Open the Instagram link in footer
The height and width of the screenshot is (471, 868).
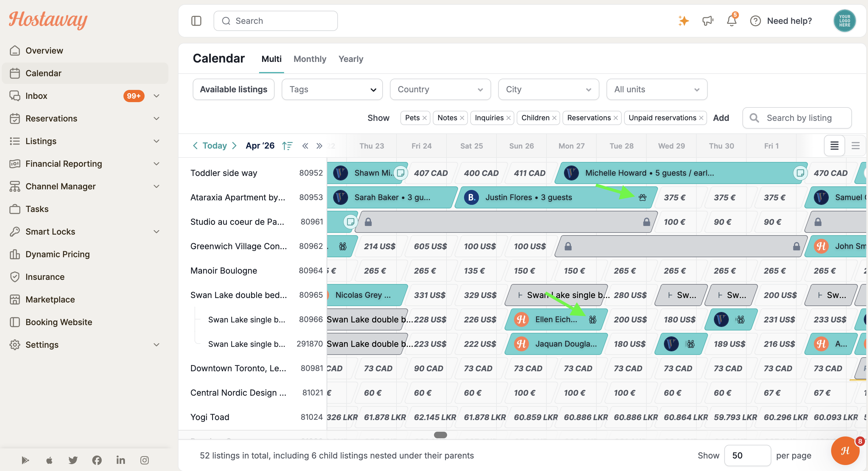pyautogui.click(x=145, y=460)
